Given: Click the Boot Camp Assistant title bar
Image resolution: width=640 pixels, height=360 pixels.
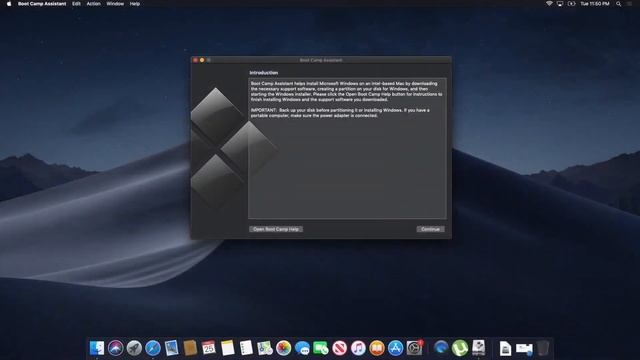Looking at the screenshot, I should [x=321, y=60].
